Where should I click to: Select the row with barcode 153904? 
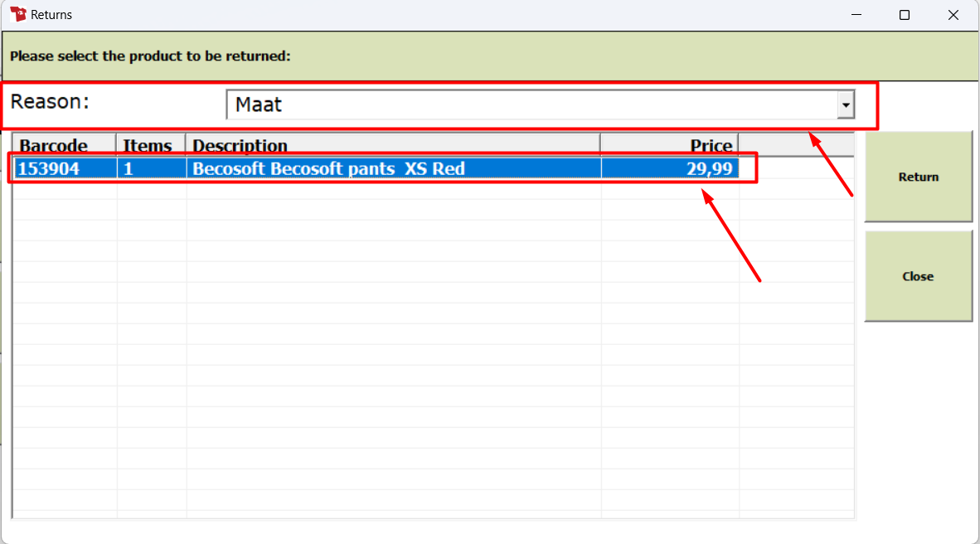click(x=376, y=168)
